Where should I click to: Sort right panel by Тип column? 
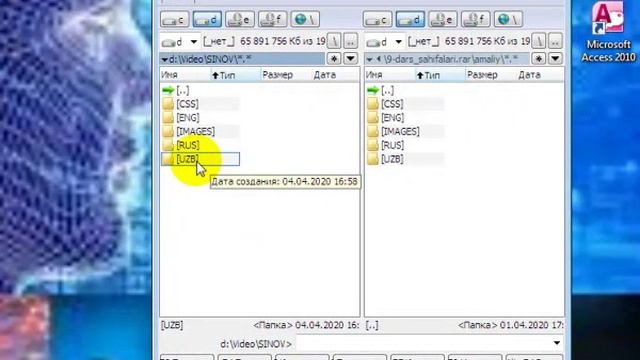point(440,75)
